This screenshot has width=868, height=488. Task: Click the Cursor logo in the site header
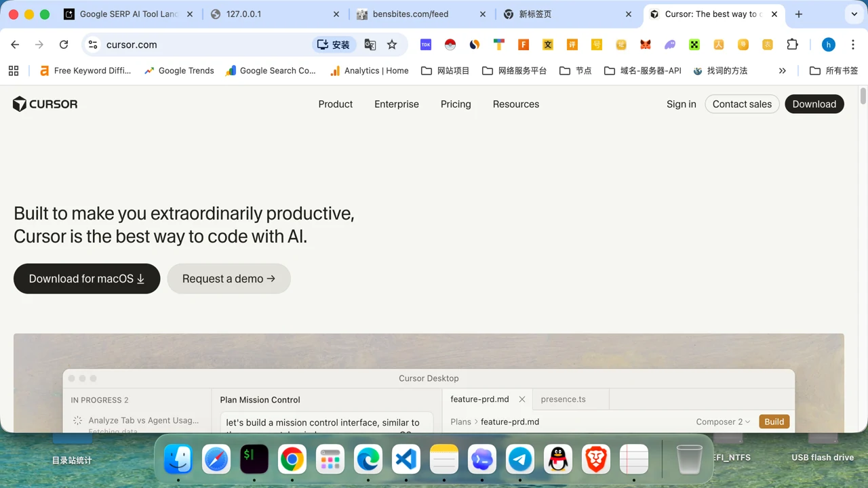coord(45,104)
